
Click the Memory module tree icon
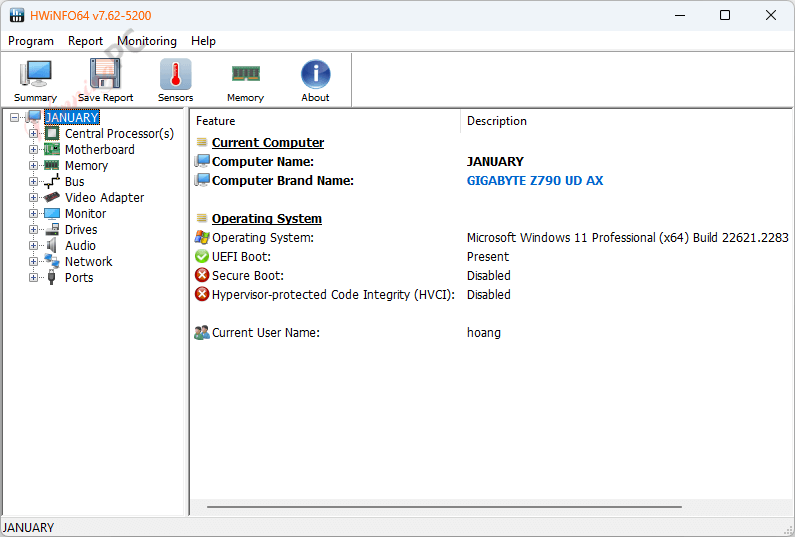[x=52, y=165]
